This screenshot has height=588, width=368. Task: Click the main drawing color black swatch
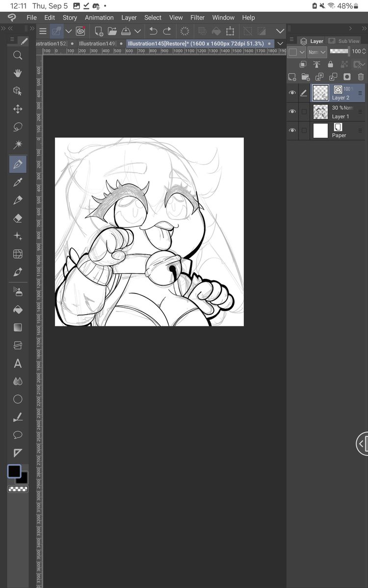tap(14, 471)
